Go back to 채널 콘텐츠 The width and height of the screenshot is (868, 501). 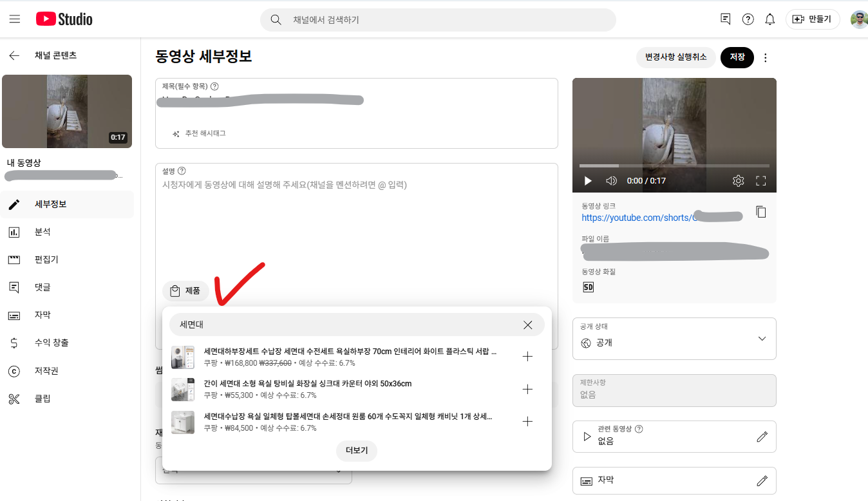(14, 56)
